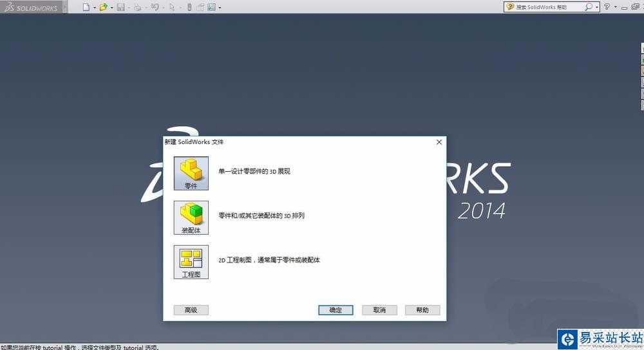Restore down the SolidWorks window

635,6
